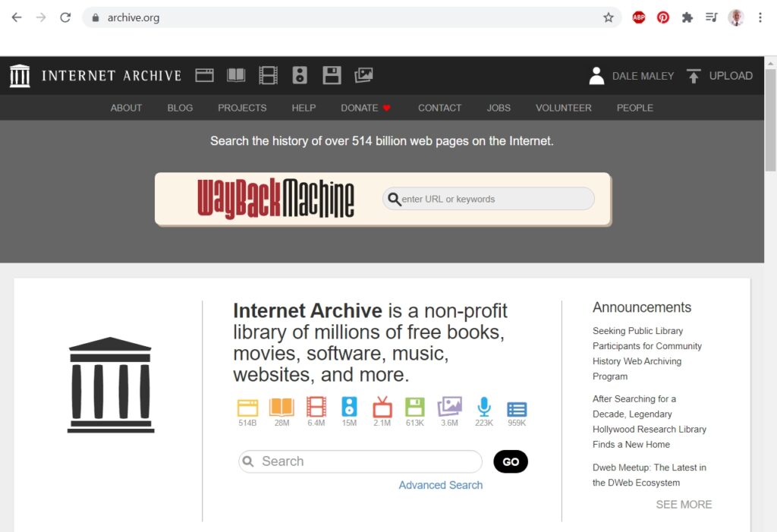Click the Wayback Machine magnifier icon
The width and height of the screenshot is (777, 532).
(x=394, y=200)
